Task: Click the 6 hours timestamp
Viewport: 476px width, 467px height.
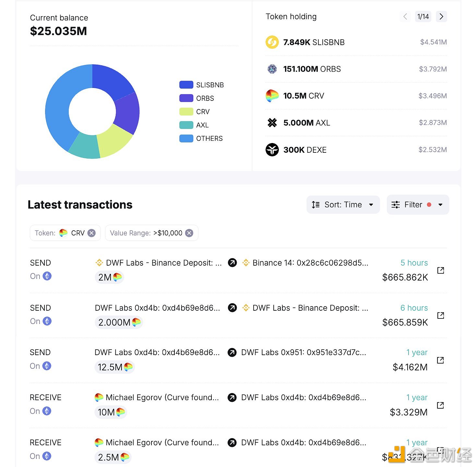Action: point(414,308)
